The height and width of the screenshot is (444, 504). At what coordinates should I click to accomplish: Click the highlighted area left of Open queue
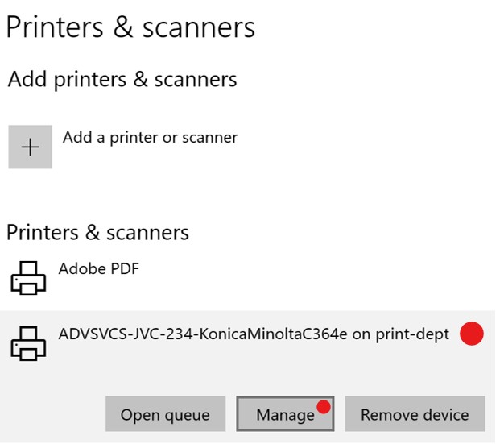click(52, 414)
